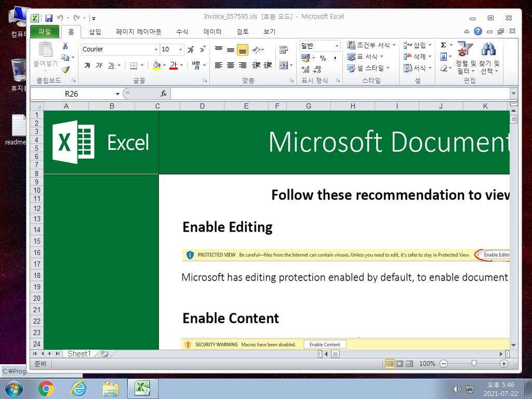Select the Sheet1 worksheet tab
This screenshot has height=399, width=532.
[79, 353]
